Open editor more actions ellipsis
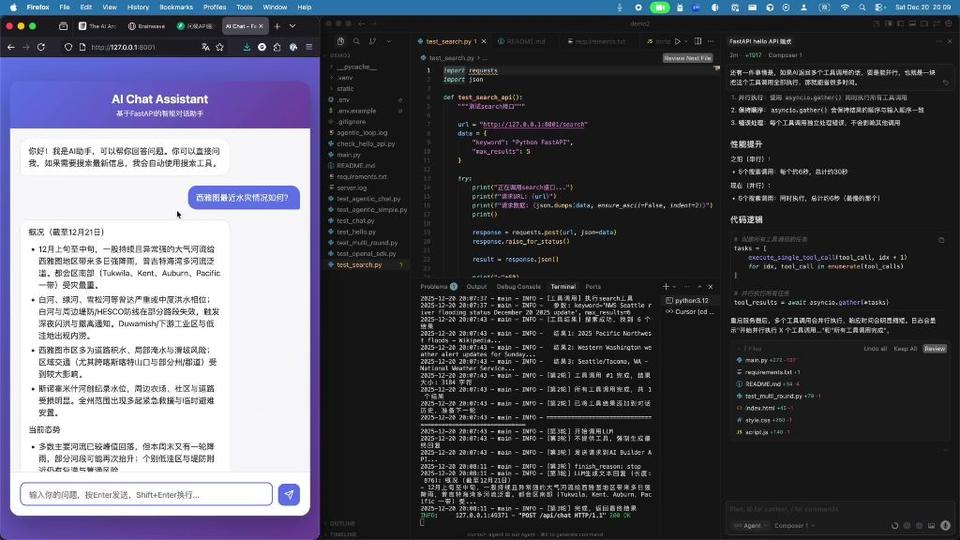 (711, 41)
